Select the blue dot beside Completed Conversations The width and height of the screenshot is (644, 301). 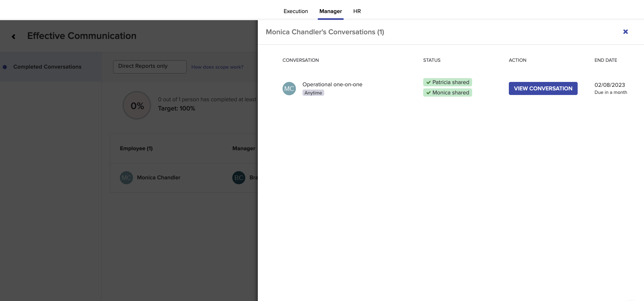click(x=5, y=67)
